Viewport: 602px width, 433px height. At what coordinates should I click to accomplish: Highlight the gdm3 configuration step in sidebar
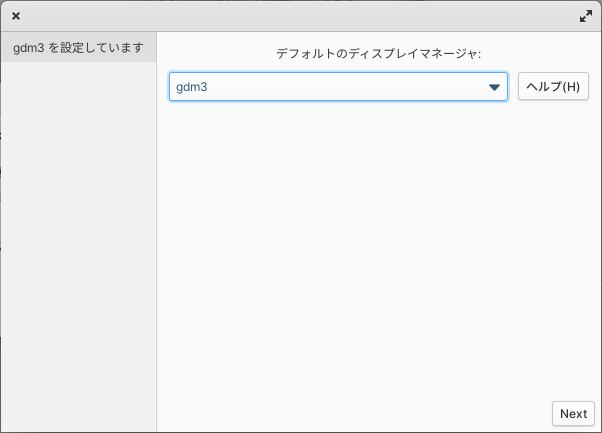(79, 48)
